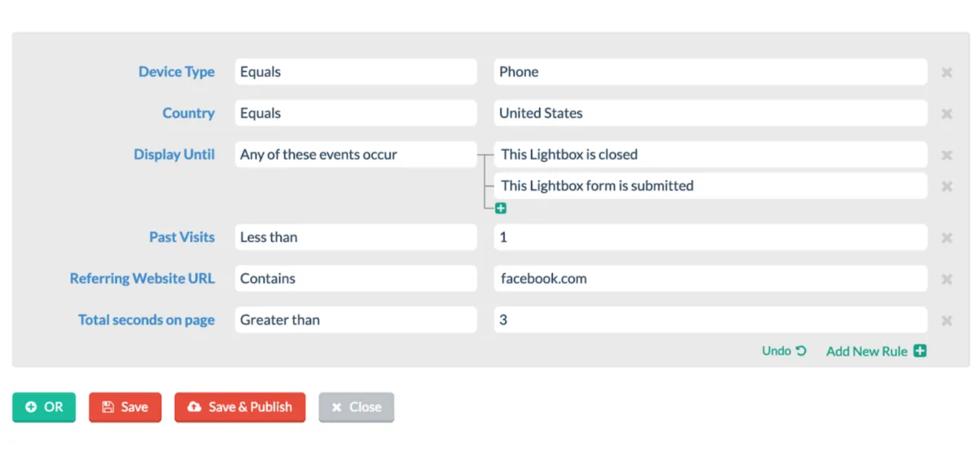Close the rule editor
The width and height of the screenshot is (980, 457).
point(356,407)
